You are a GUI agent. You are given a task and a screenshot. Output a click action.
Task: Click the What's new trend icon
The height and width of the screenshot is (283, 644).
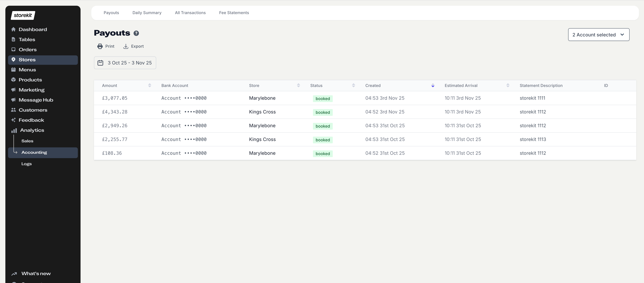(14, 273)
